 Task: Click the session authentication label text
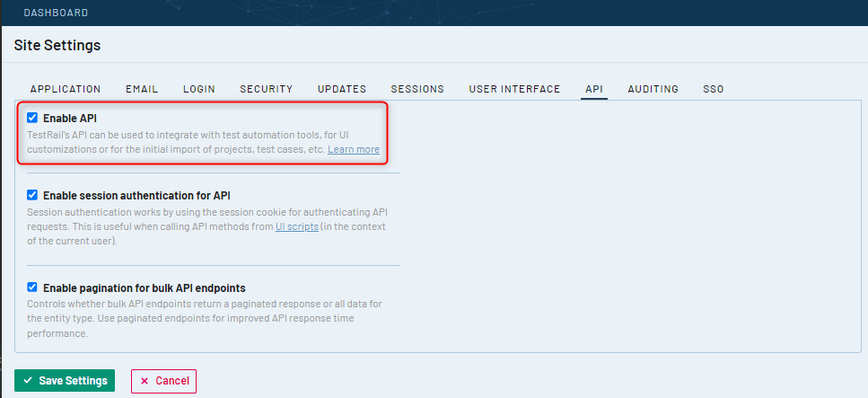(136, 196)
